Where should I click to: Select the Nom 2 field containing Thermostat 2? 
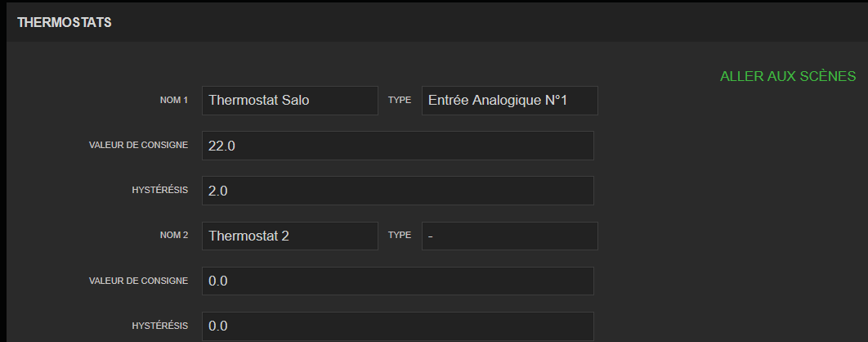pos(289,236)
